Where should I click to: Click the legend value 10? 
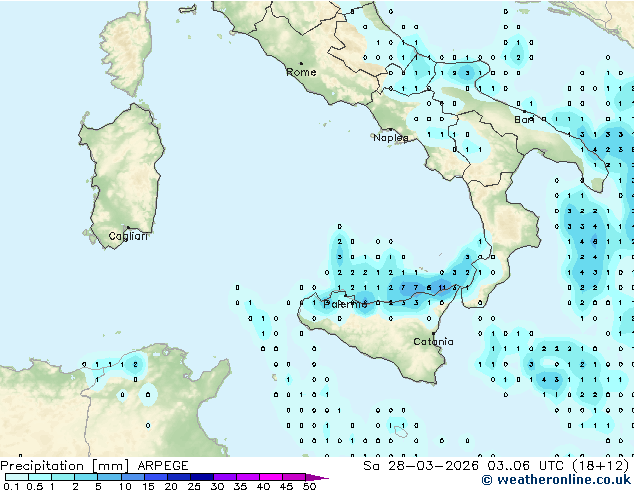click(125, 486)
